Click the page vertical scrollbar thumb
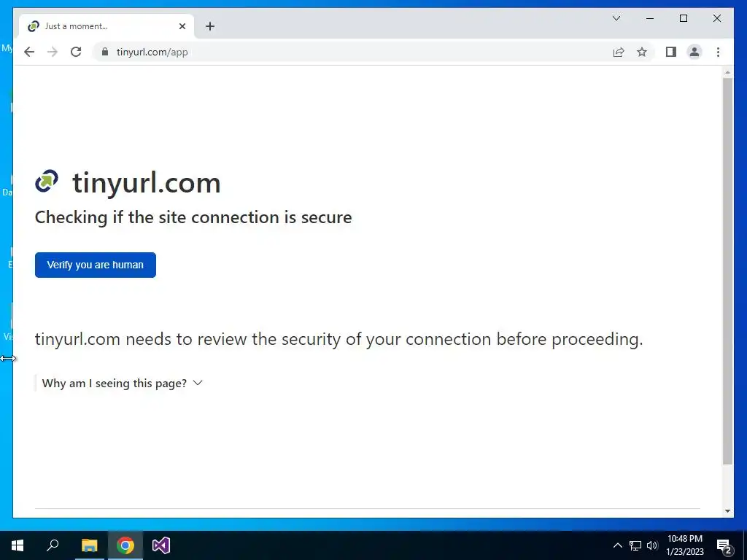747x560 pixels. click(x=727, y=271)
